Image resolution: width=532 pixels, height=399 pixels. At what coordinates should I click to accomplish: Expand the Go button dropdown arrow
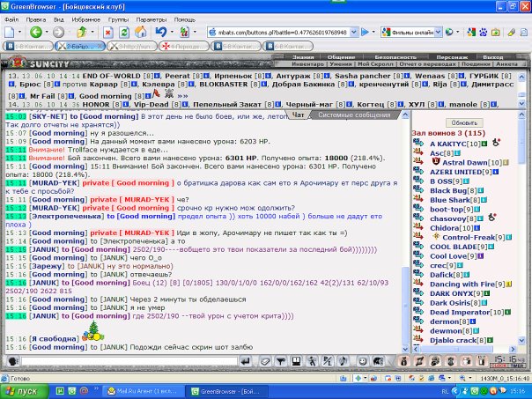point(373,33)
